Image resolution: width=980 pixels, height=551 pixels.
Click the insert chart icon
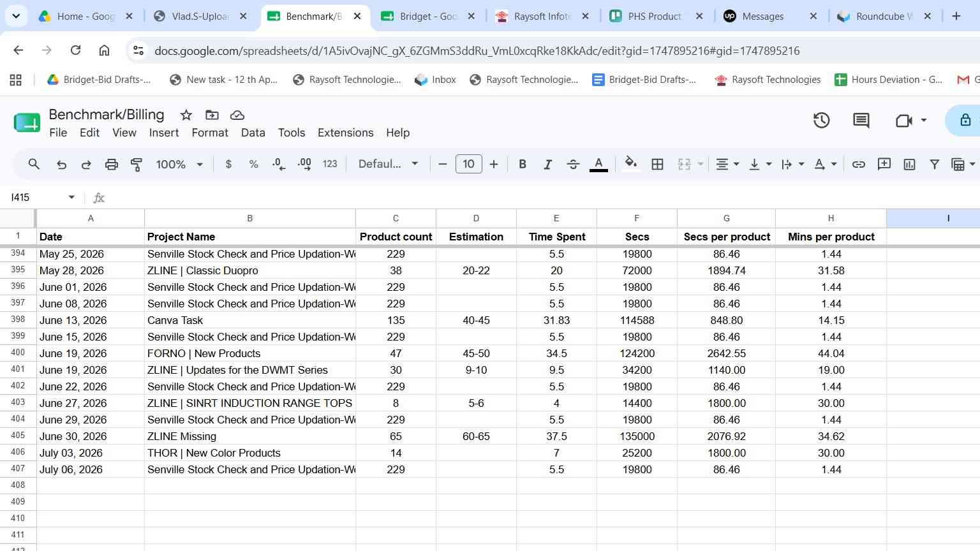pyautogui.click(x=909, y=165)
